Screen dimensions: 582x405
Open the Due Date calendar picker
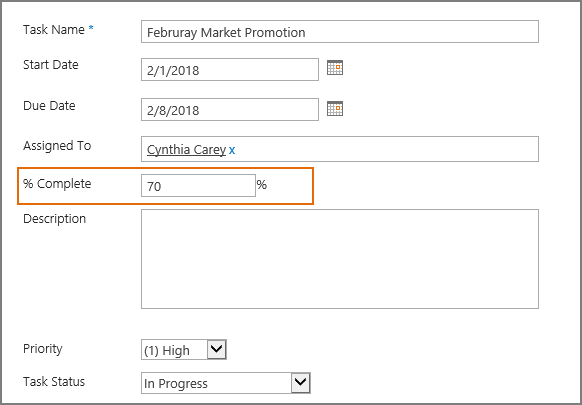pos(335,108)
